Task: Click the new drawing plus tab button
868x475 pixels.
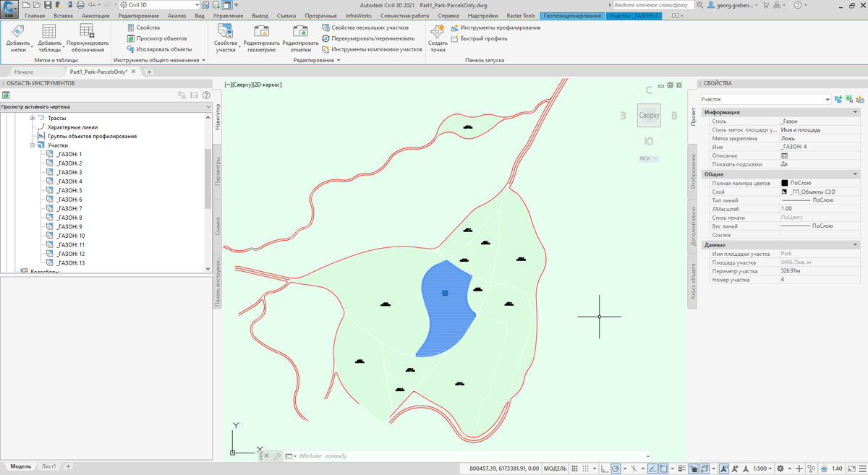Action: point(149,72)
